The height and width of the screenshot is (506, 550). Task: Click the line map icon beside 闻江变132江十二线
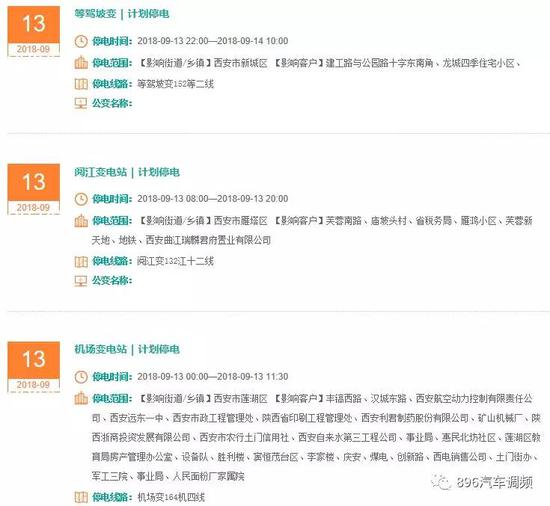pos(81,261)
